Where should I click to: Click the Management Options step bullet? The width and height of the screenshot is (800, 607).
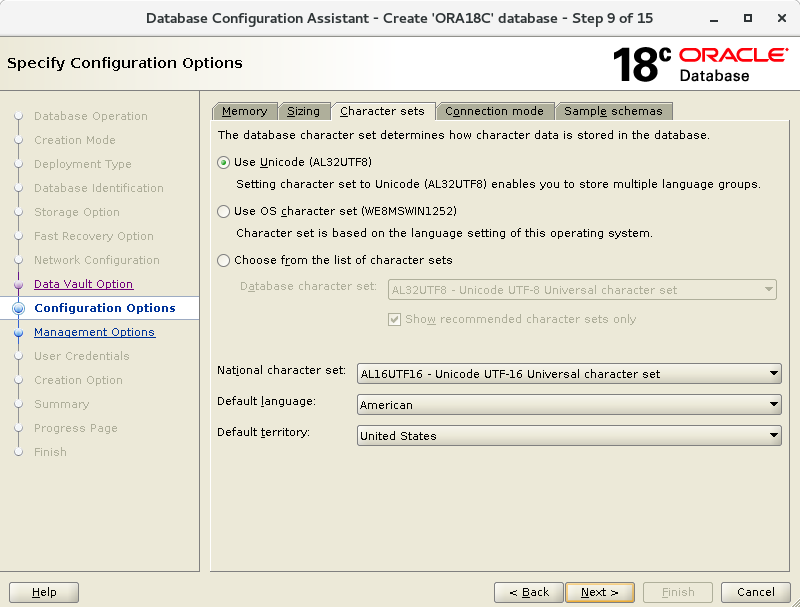19,333
